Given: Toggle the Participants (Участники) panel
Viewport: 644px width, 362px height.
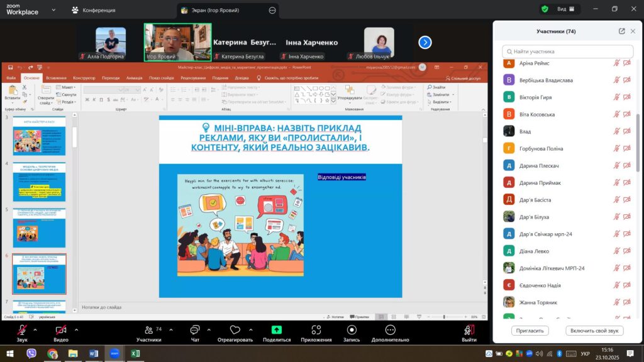Looking at the screenshot, I should click(x=148, y=331).
